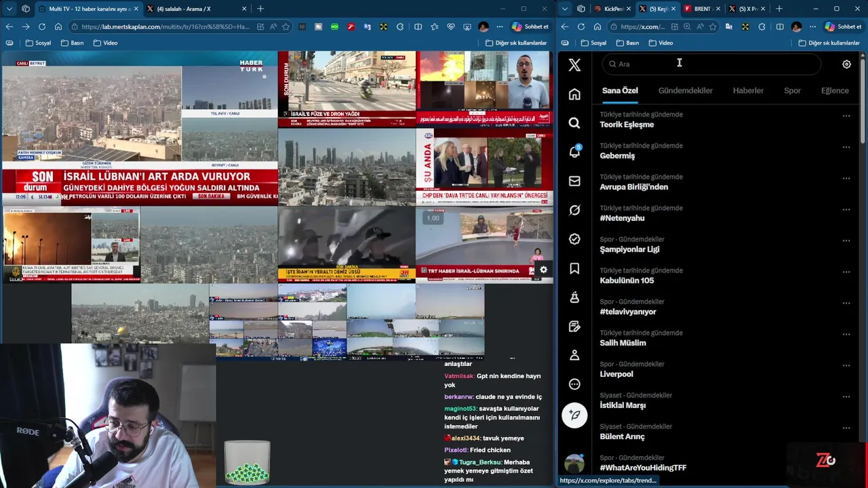Open X notifications bell icon
This screenshot has height=488, width=868.
coord(574,152)
